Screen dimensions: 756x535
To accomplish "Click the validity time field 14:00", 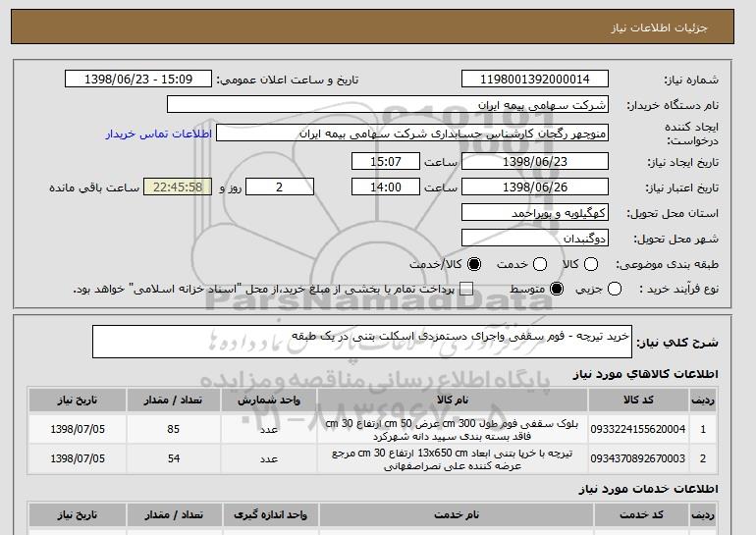I will click(x=386, y=187).
